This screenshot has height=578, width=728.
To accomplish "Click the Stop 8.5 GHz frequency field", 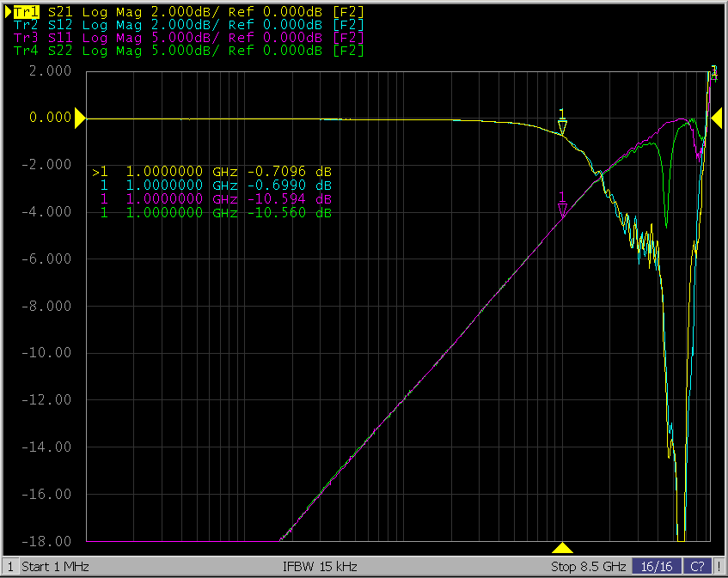I will coord(589,567).
